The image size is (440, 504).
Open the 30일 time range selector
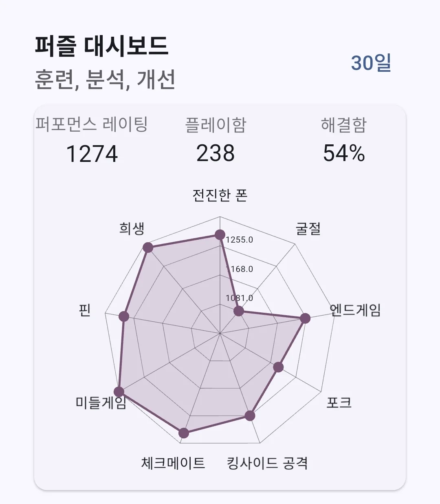371,63
